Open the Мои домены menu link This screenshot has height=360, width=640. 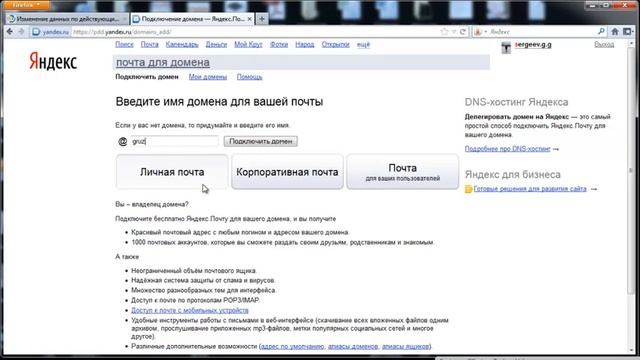(x=208, y=77)
